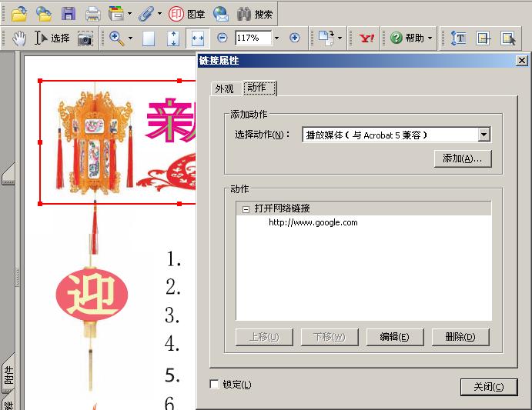
Task: Activate the snapshot camera tool
Action: [85, 38]
